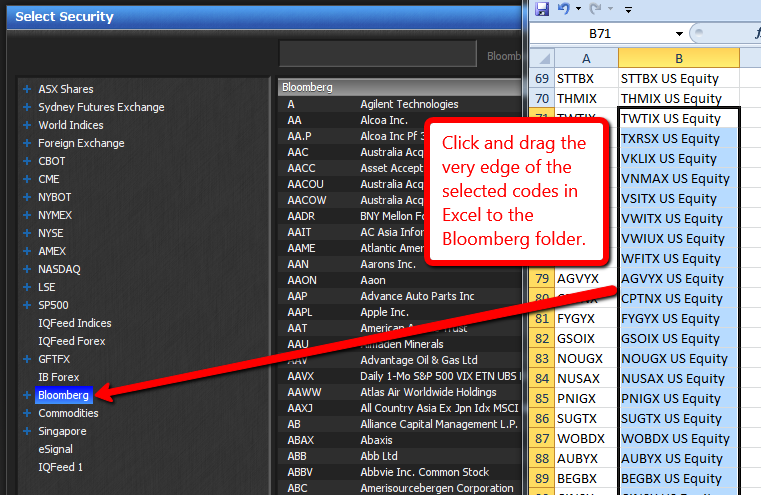The width and height of the screenshot is (761, 495).
Task: Select the IB Forex folder
Action: coord(59,377)
